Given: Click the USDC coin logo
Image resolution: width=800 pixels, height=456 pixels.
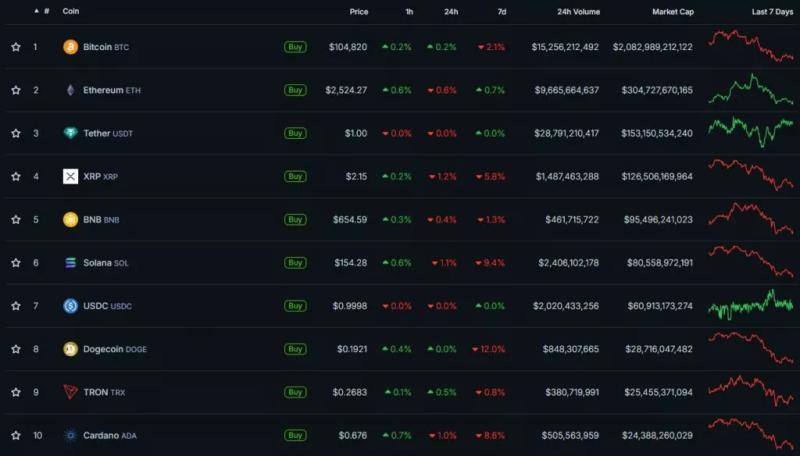Looking at the screenshot, I should pos(70,306).
